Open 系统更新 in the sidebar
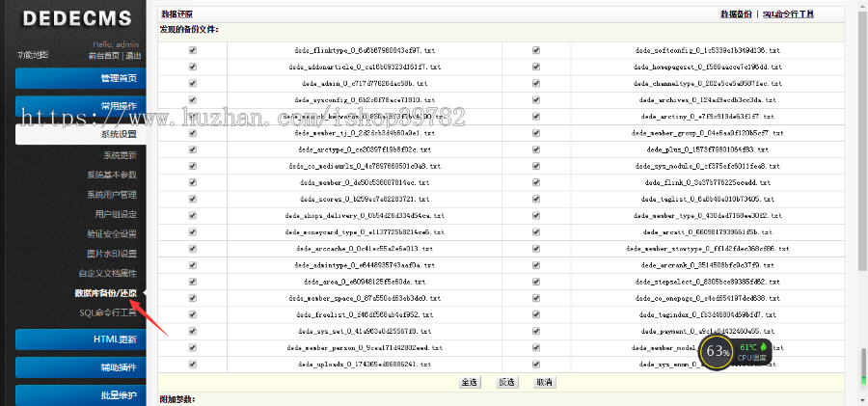Image resolution: width=868 pixels, height=406 pixels. (x=120, y=155)
